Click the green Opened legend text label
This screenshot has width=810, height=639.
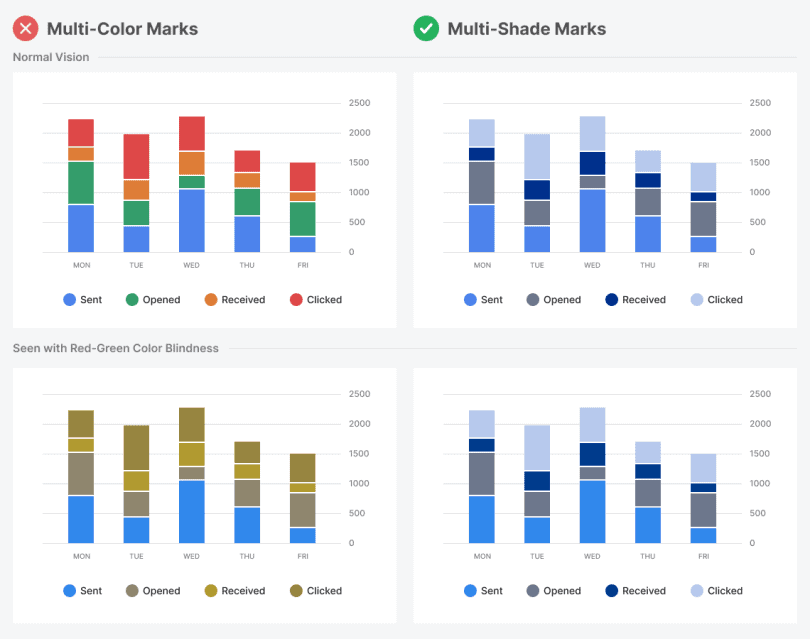pos(161,299)
